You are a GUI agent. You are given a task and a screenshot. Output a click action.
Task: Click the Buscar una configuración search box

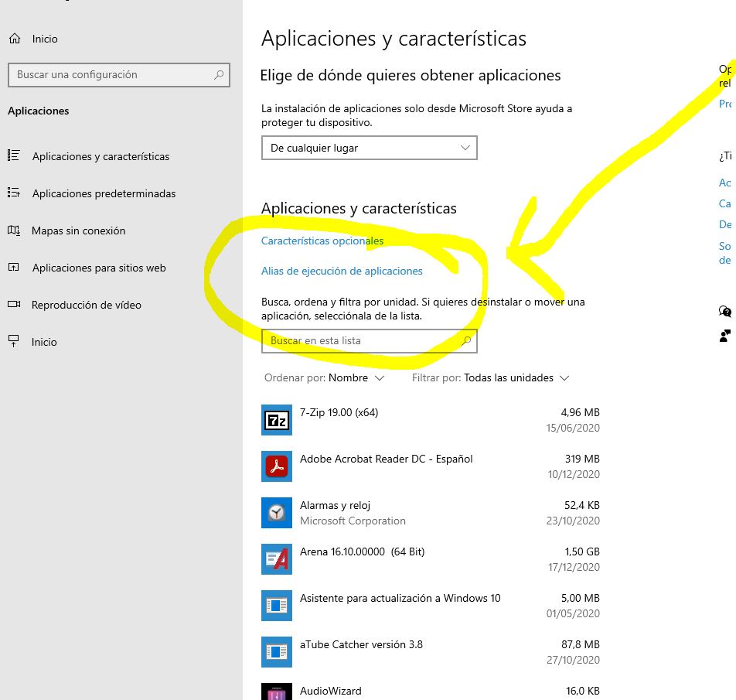point(119,74)
